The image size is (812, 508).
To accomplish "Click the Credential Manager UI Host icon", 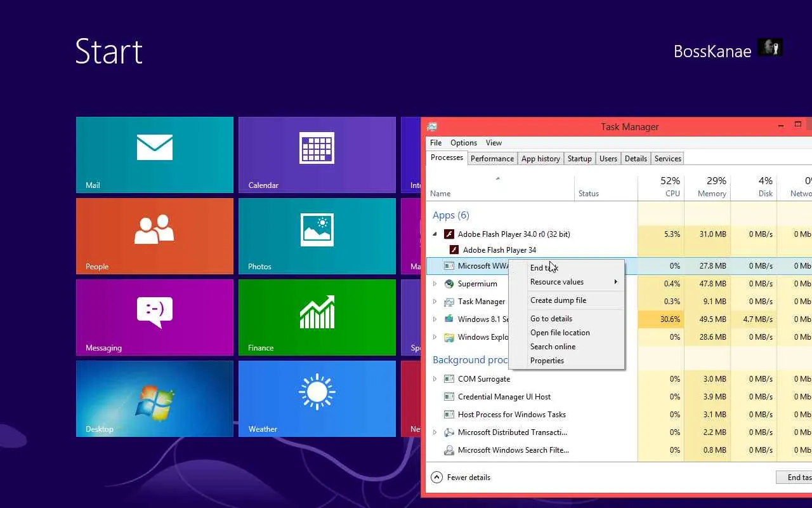I will pos(449,397).
